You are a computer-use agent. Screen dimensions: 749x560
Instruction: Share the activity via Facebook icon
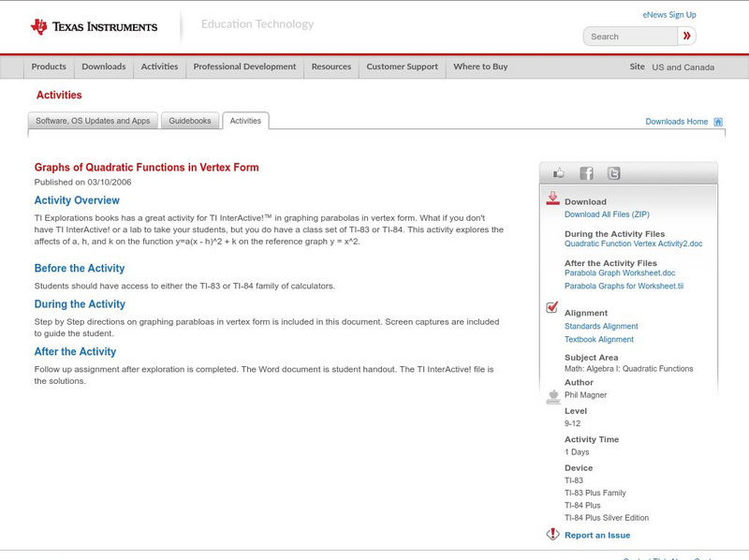click(586, 173)
